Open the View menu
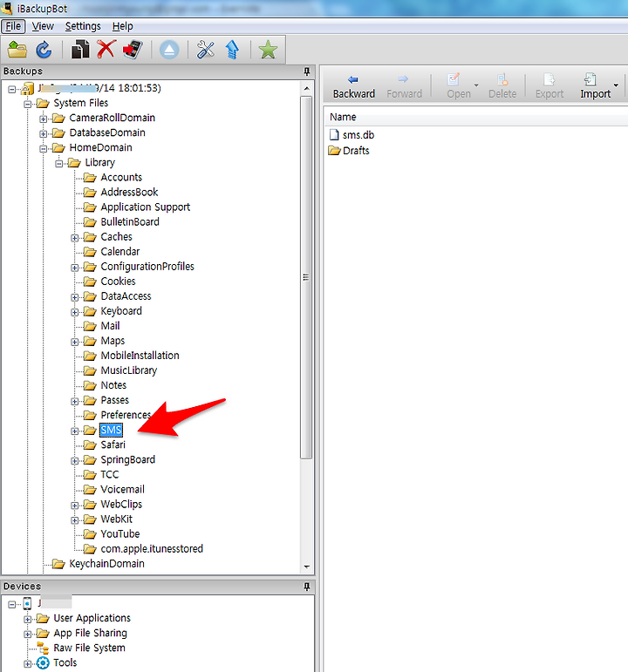Viewport: 628px width, 672px height. (43, 26)
